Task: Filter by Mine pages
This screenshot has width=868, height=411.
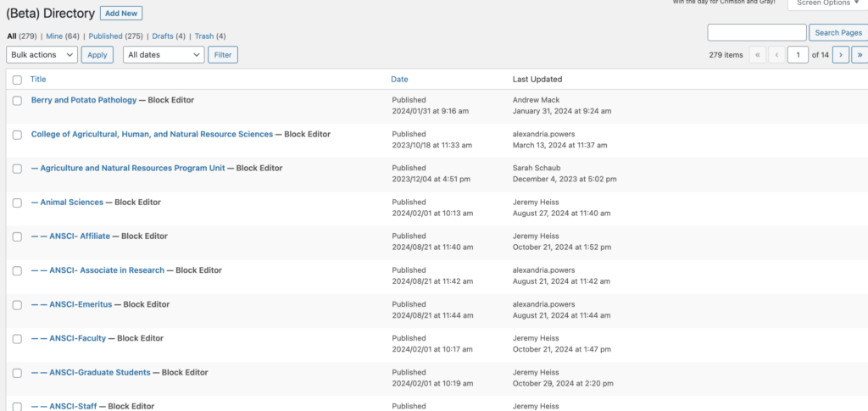Action: 54,36
